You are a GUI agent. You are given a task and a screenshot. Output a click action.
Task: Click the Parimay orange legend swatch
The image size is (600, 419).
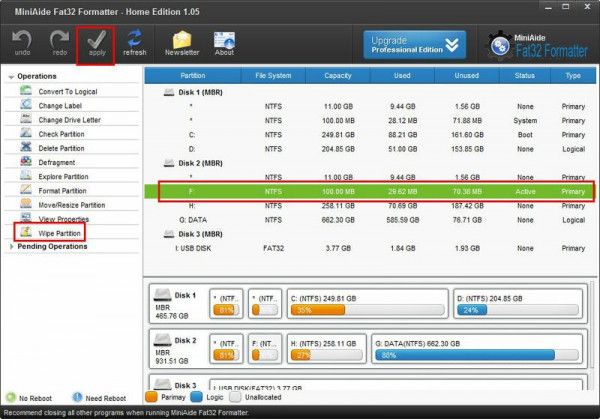[x=152, y=397]
